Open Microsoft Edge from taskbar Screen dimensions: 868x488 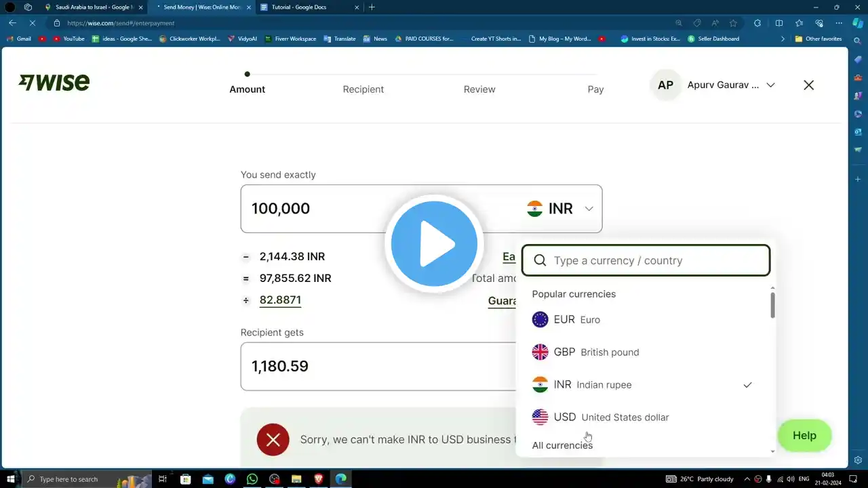[x=340, y=479]
